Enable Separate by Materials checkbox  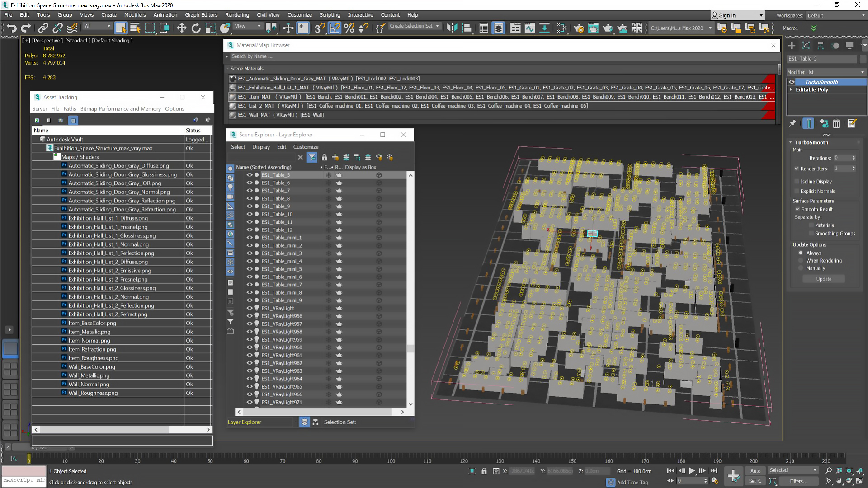pos(811,225)
